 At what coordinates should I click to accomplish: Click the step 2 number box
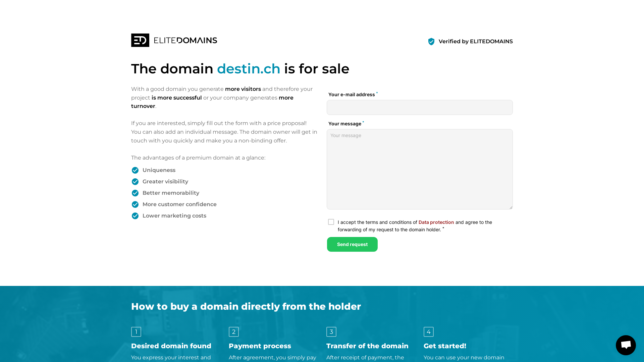[234, 332]
